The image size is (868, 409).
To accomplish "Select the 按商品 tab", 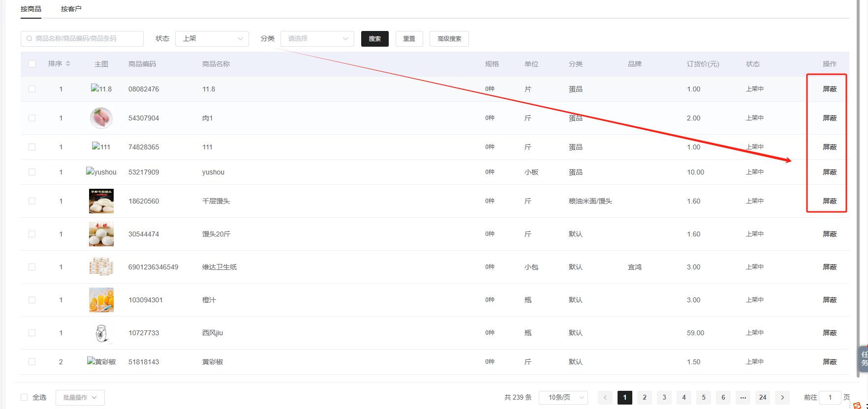I will pyautogui.click(x=31, y=9).
